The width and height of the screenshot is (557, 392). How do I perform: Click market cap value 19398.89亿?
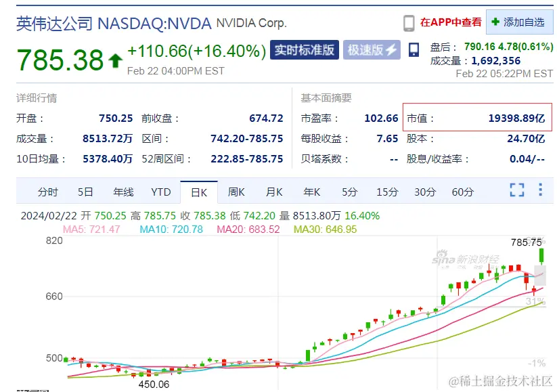coord(516,118)
